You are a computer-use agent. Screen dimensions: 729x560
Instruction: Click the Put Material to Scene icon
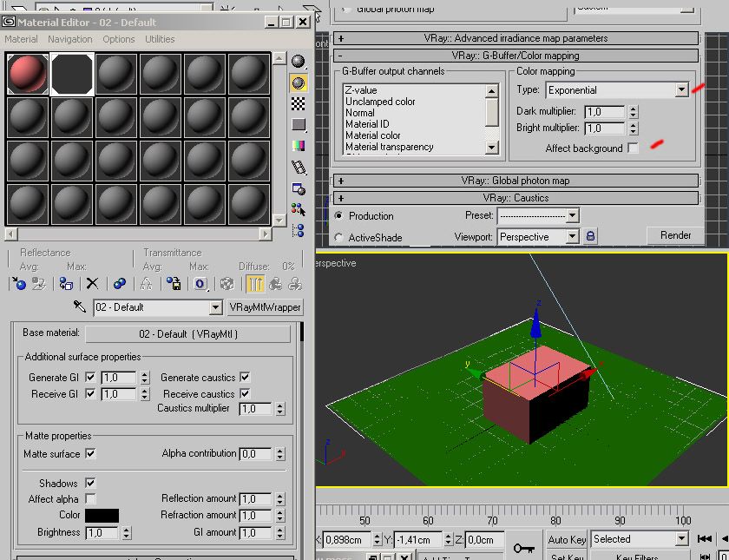(x=40, y=284)
